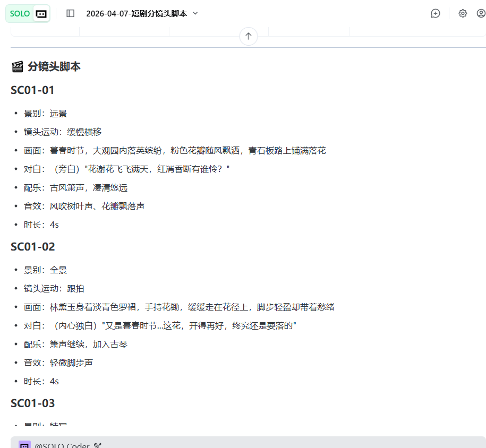Toggle the robot mode switch beside SOLO

[41, 14]
